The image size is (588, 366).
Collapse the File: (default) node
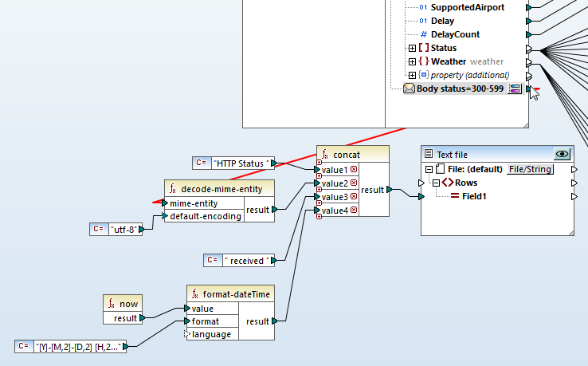(429, 169)
